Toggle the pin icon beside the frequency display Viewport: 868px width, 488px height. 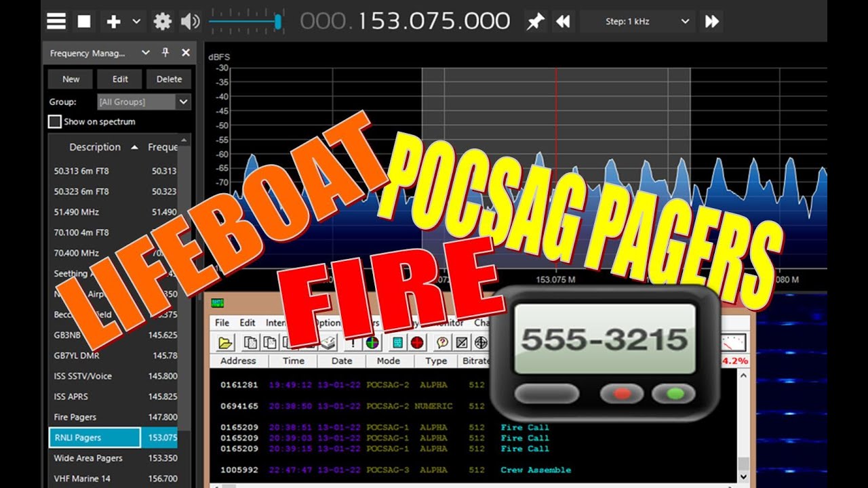[535, 22]
